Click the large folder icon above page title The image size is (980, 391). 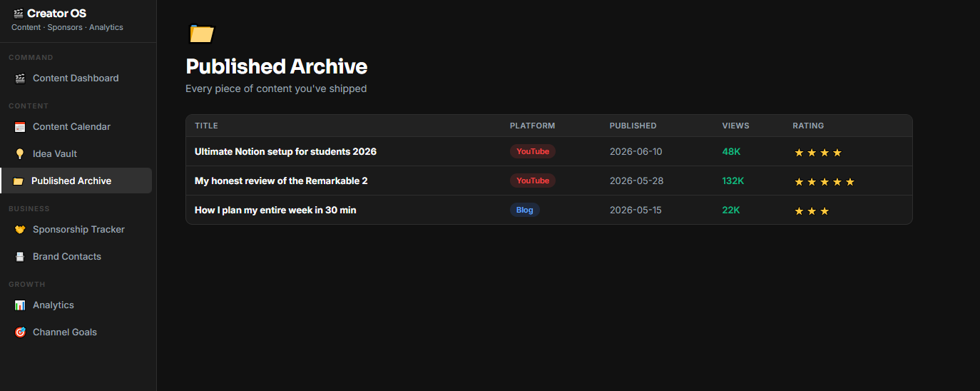click(202, 34)
